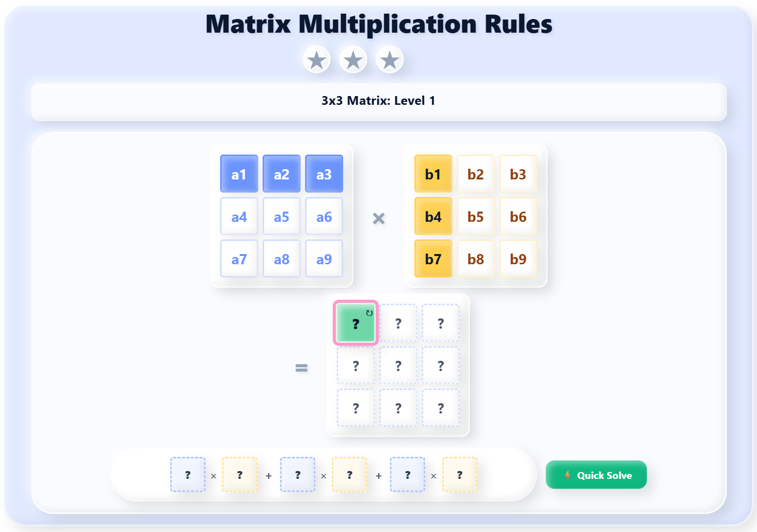Viewport: 757px width, 532px height.
Task: Click the multiplication sign between the matrices
Action: coord(378,218)
